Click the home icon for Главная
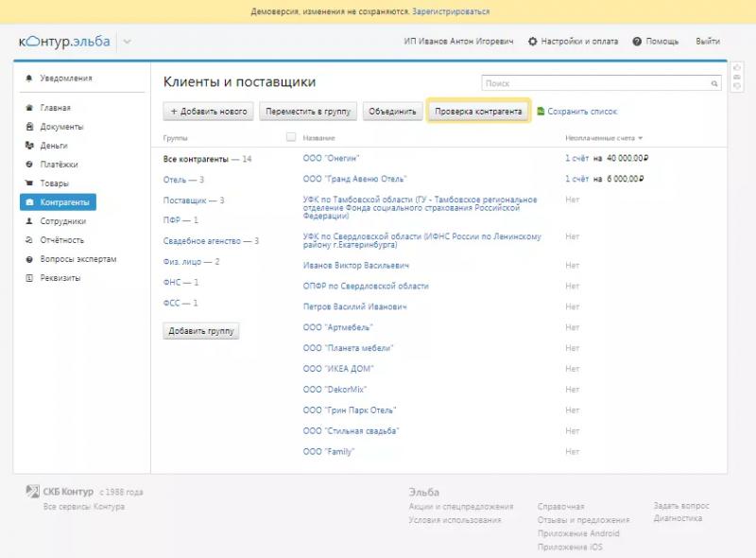Viewport: 756px width, 558px height. (30, 108)
